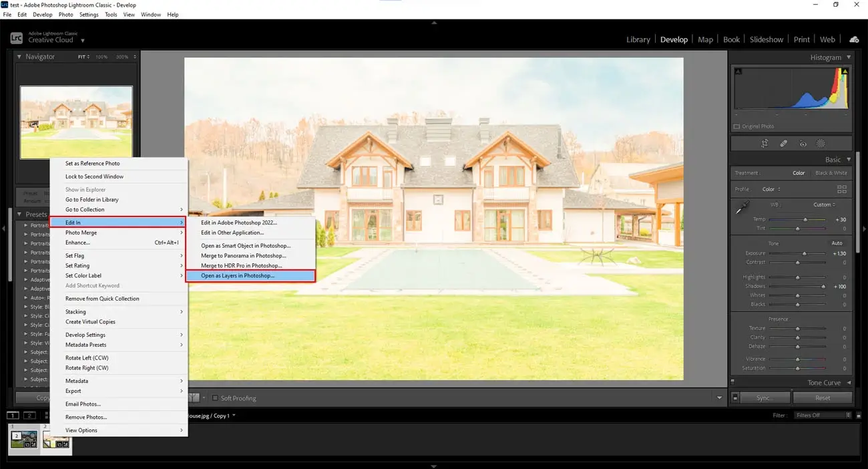
Task: Select the Crop Overlay tool
Action: tap(765, 143)
